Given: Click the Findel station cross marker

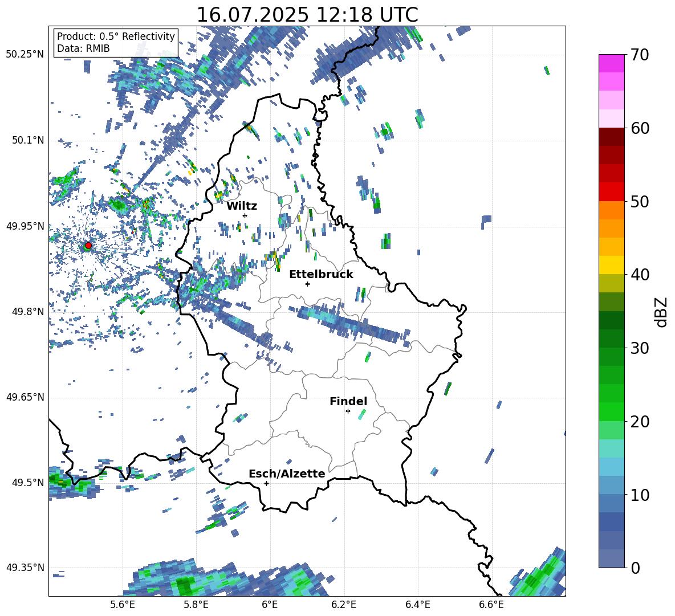Looking at the screenshot, I should 348,411.
